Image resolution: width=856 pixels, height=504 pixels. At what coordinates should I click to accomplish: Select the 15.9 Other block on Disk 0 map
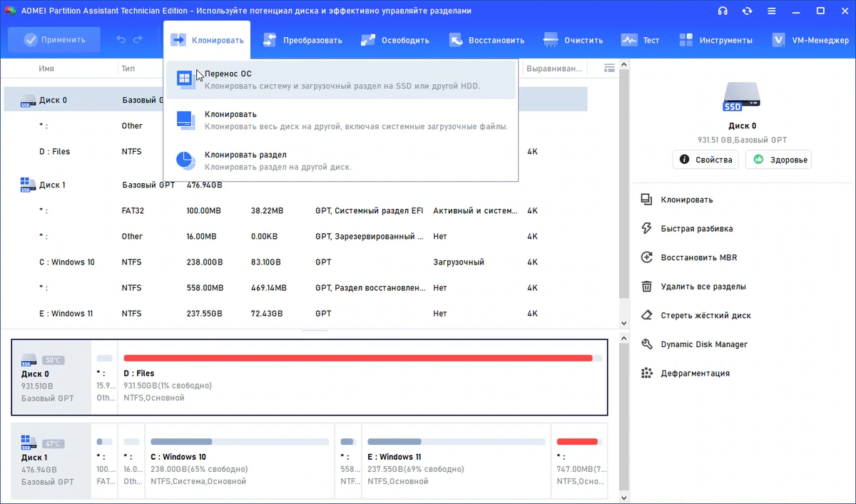[x=105, y=377]
